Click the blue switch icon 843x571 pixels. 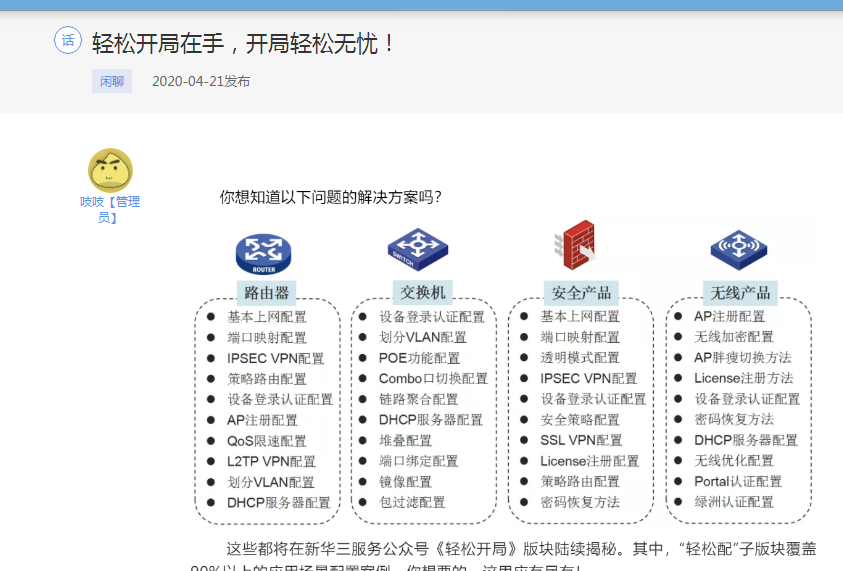418,249
